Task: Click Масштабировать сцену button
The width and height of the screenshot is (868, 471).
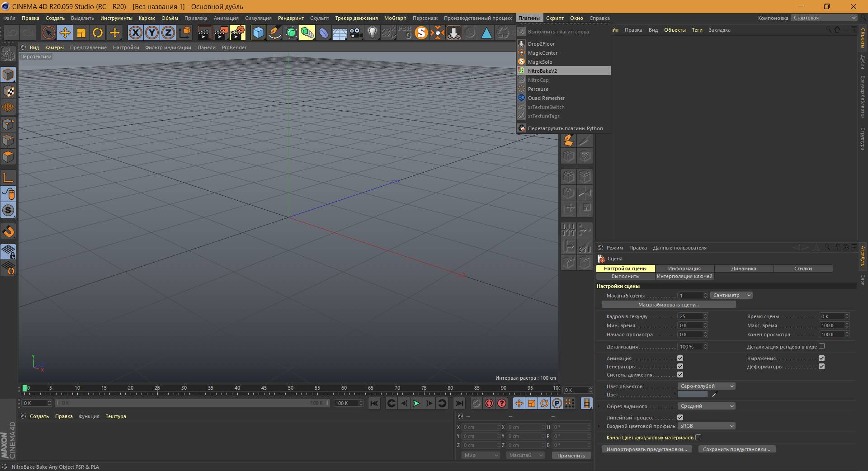Action: pos(669,305)
